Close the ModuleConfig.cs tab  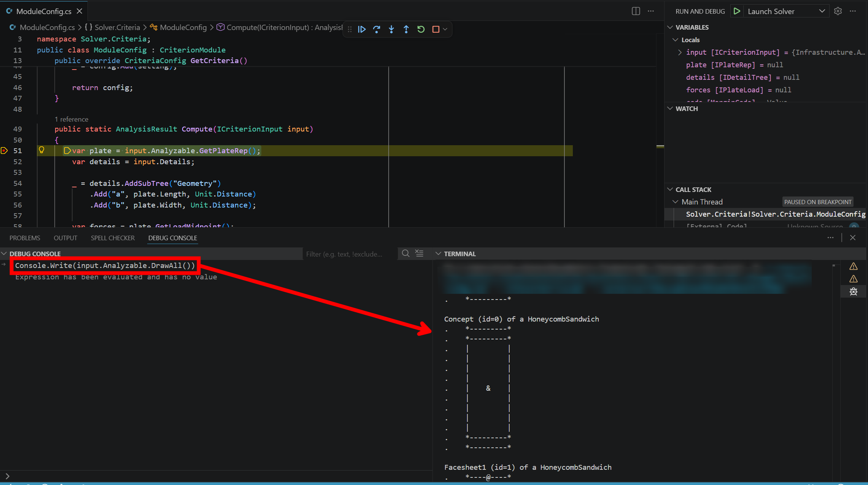tap(79, 11)
